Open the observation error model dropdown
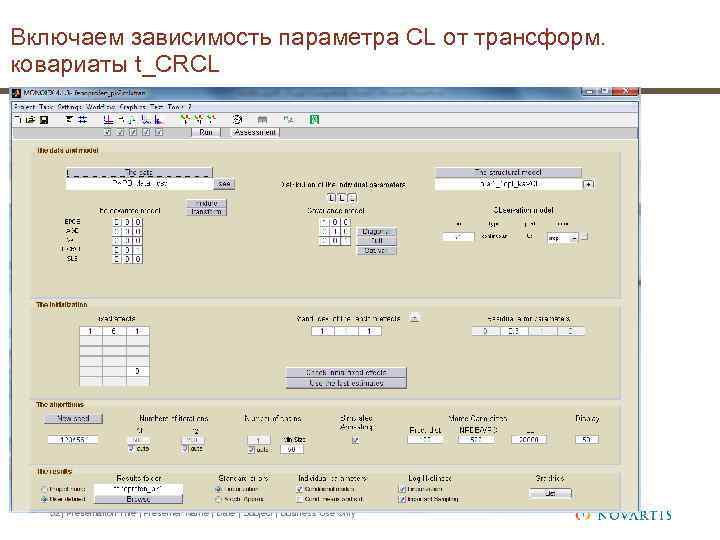720x540 pixels. (562, 238)
